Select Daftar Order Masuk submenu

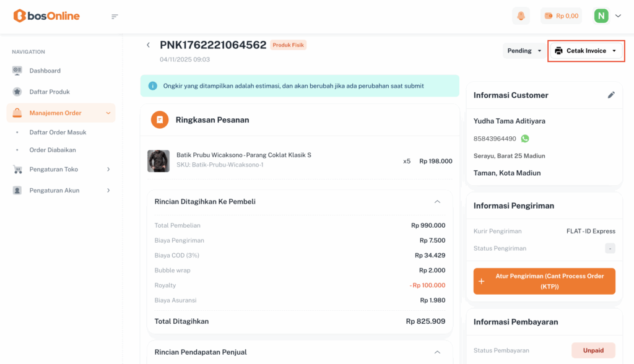click(x=58, y=132)
